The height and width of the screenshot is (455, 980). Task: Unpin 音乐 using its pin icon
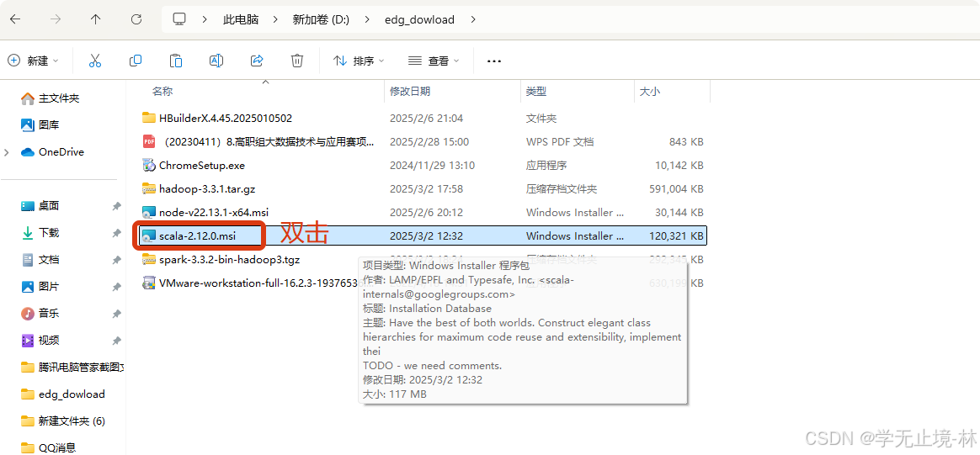[x=116, y=314]
